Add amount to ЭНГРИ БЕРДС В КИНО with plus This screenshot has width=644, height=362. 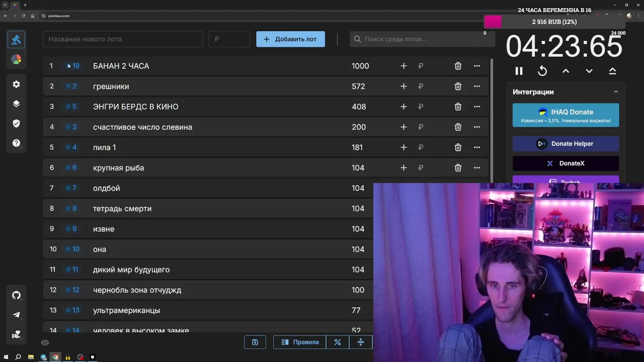click(404, 107)
